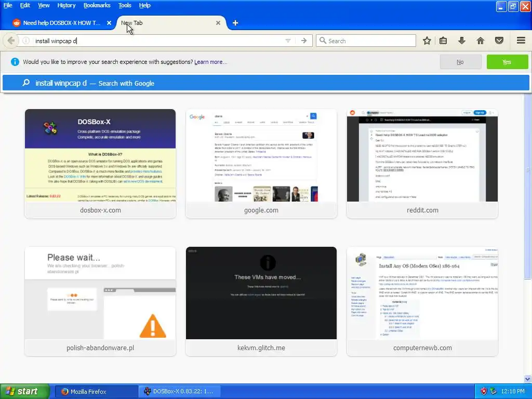Open the kekvm.glitch.me thumbnail tile
Image resolution: width=532 pixels, height=399 pixels.
[x=261, y=301]
